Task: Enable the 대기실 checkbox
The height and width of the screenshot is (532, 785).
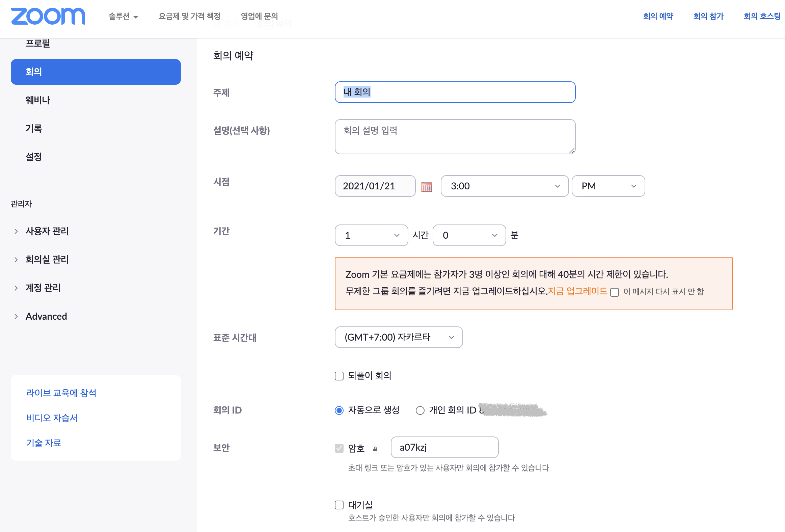Action: click(339, 505)
